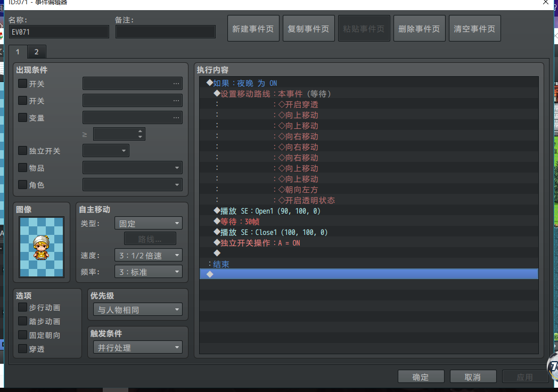Open the 优先级 dropdown 与人物相同
This screenshot has width=558, height=392.
[x=138, y=309]
